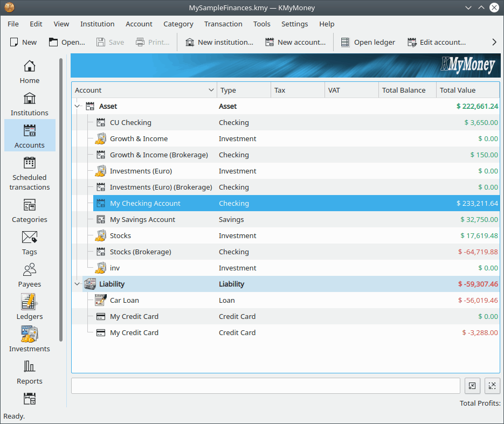The width and height of the screenshot is (504, 424).
Task: Select the inv investment account row
Action: coord(286,268)
